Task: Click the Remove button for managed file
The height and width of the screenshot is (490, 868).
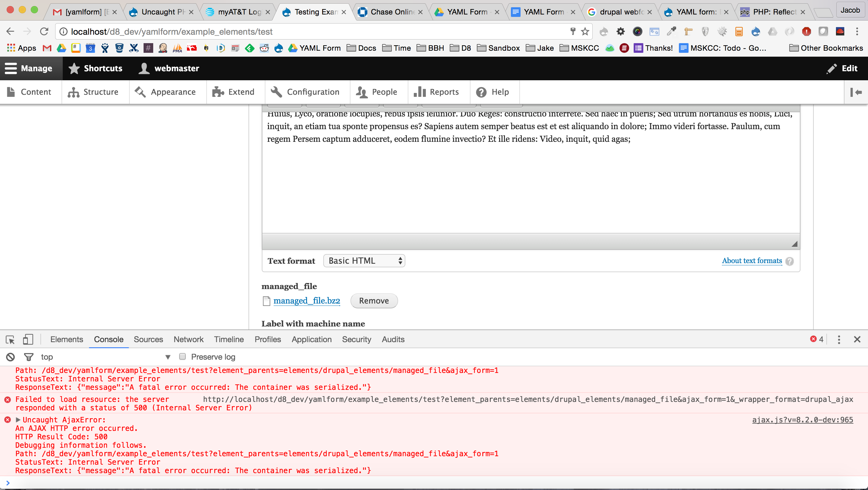Action: point(374,301)
